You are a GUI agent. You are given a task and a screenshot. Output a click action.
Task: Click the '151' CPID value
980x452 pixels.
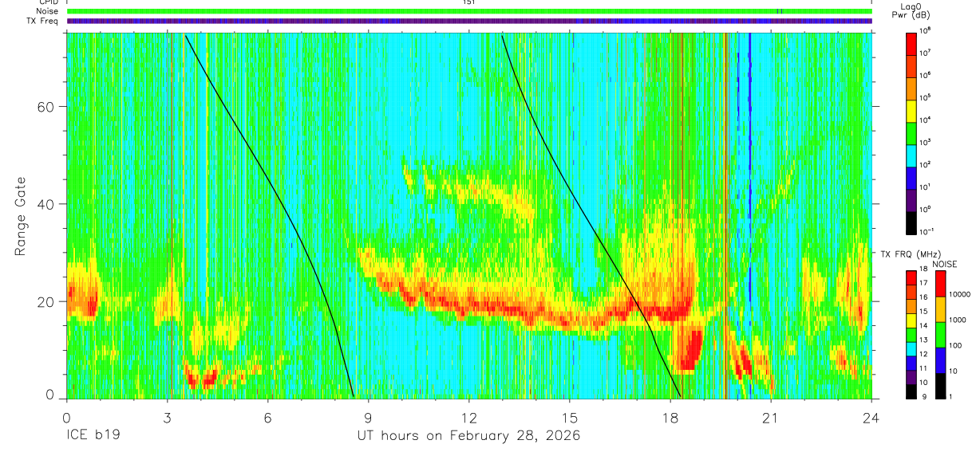(x=469, y=2)
